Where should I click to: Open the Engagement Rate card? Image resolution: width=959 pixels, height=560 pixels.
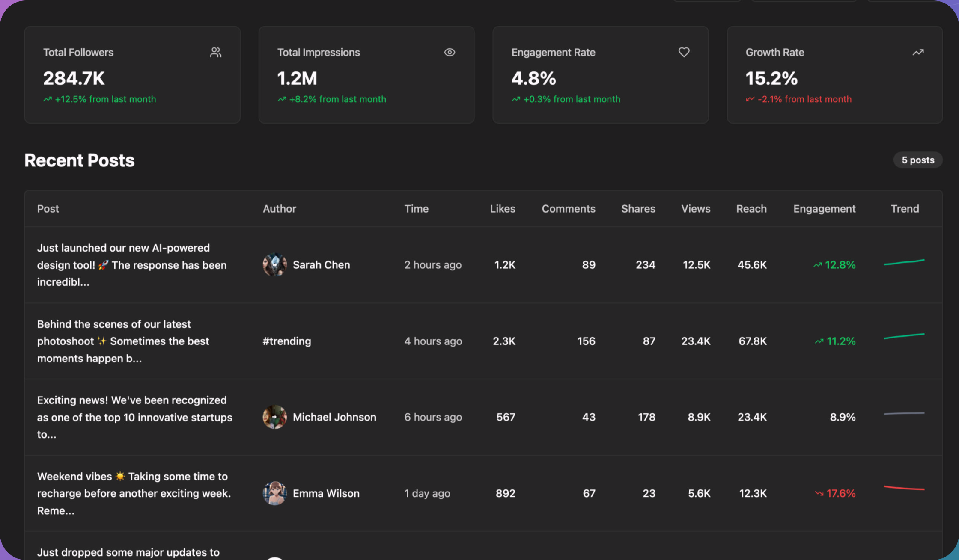click(x=601, y=75)
